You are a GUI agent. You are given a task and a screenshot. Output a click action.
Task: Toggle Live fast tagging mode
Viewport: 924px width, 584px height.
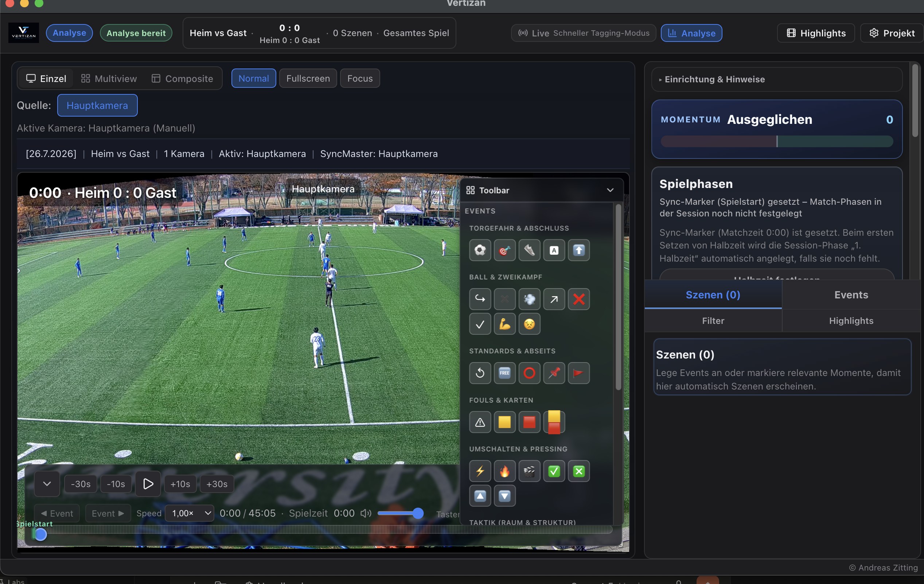coord(583,33)
